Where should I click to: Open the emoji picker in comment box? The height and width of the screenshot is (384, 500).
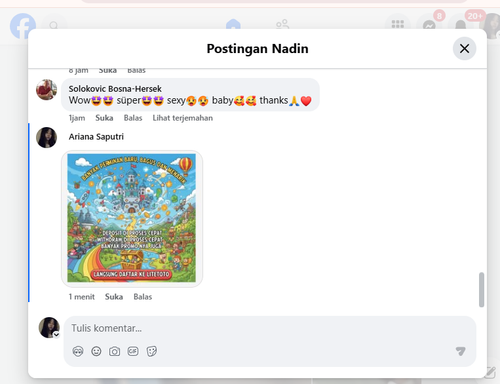click(96, 351)
